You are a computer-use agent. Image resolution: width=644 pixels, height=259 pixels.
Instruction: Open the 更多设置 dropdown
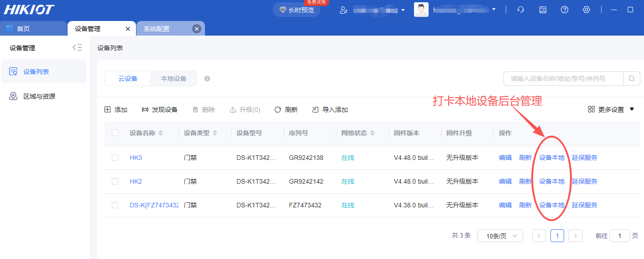pyautogui.click(x=611, y=110)
